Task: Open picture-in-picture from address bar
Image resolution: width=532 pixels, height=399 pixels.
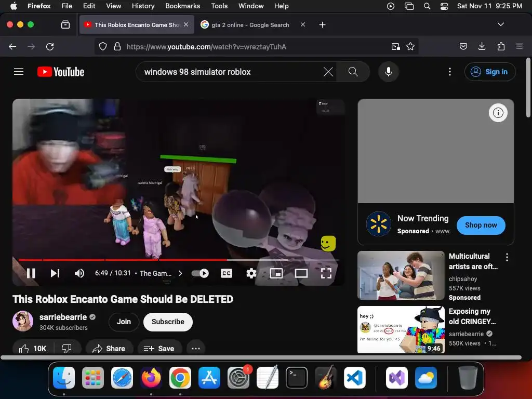Action: click(x=395, y=46)
